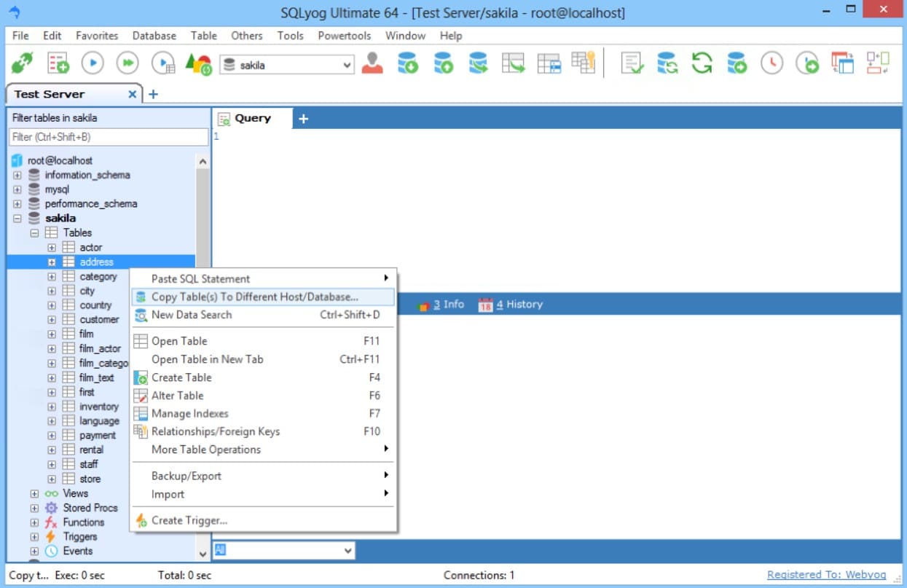Viewport: 907px width, 588px height.
Task: Choose Copy Table(s) To Different Host/Database
Action: pyautogui.click(x=263, y=297)
